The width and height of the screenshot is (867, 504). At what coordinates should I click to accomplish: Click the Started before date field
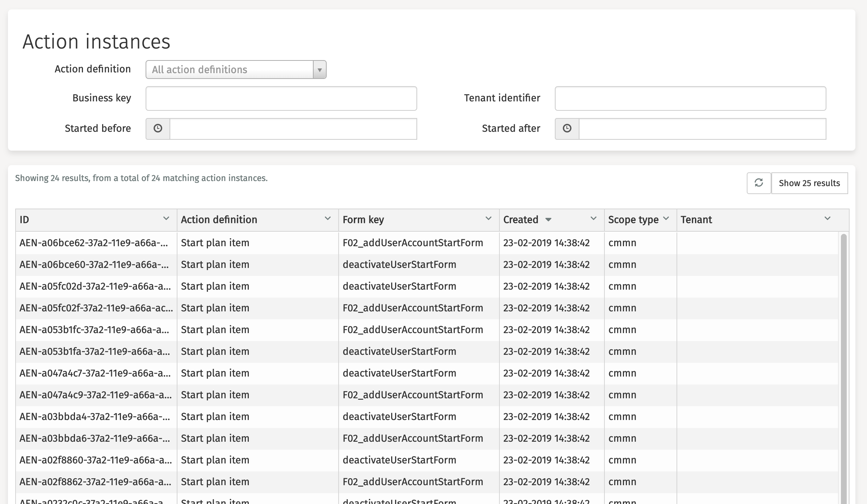(293, 128)
